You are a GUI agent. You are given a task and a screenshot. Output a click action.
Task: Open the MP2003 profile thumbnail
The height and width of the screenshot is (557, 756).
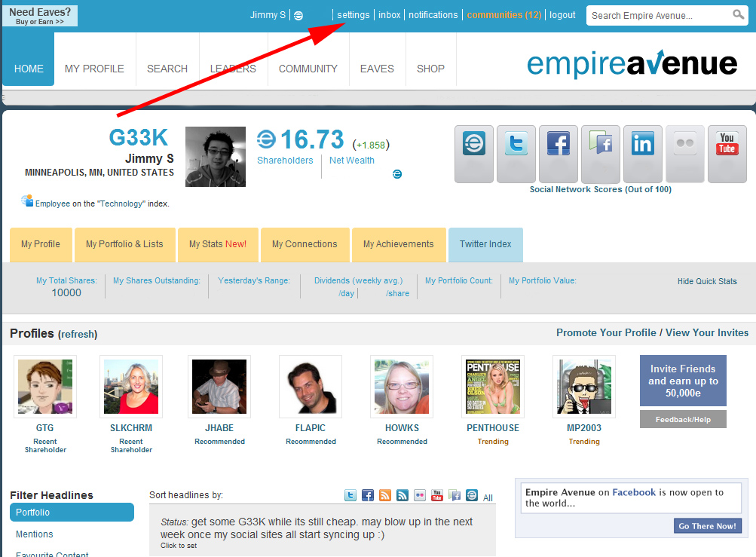tap(584, 387)
